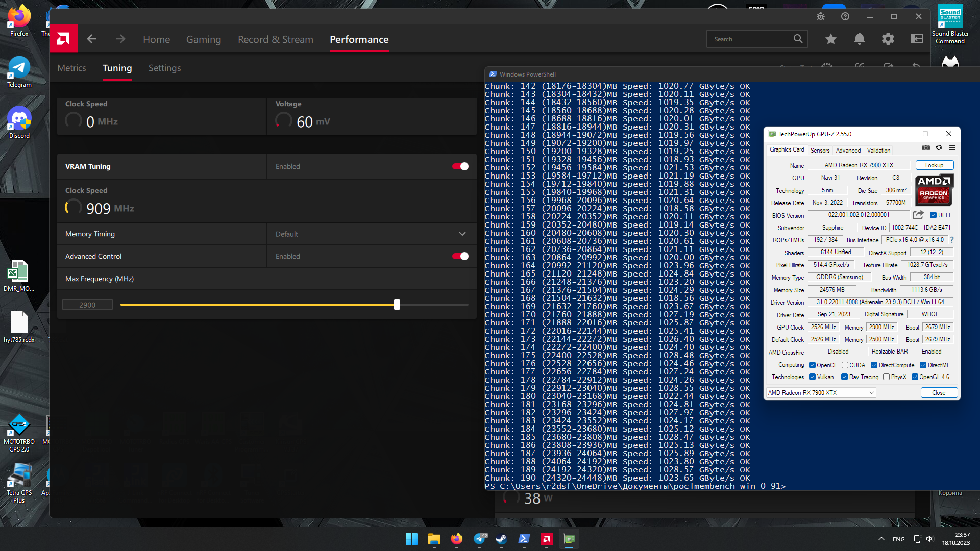
Task: Click the Lookup button in GPU-Z
Action: (x=934, y=165)
